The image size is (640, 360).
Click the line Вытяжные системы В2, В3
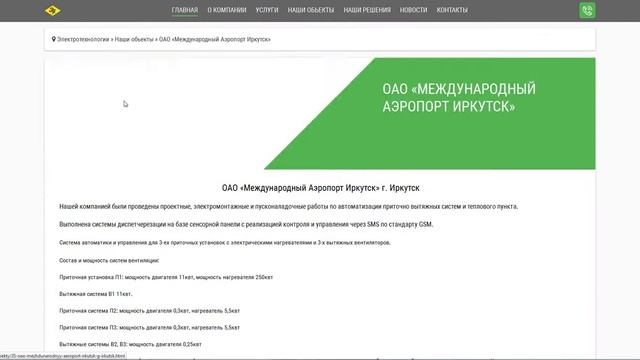tap(130, 344)
